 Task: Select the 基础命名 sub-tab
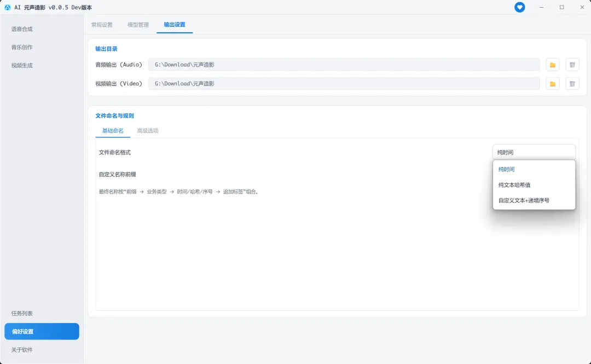(x=113, y=130)
